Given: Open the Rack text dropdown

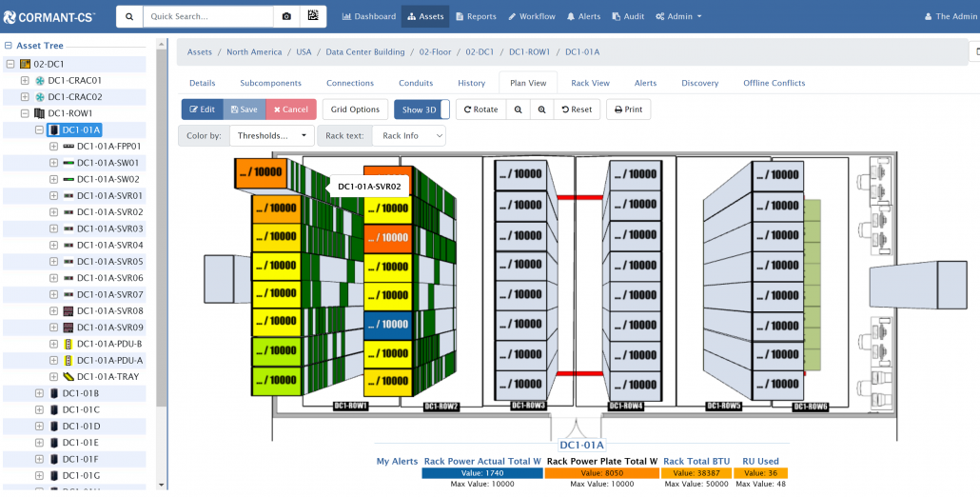Looking at the screenshot, I should [408, 136].
